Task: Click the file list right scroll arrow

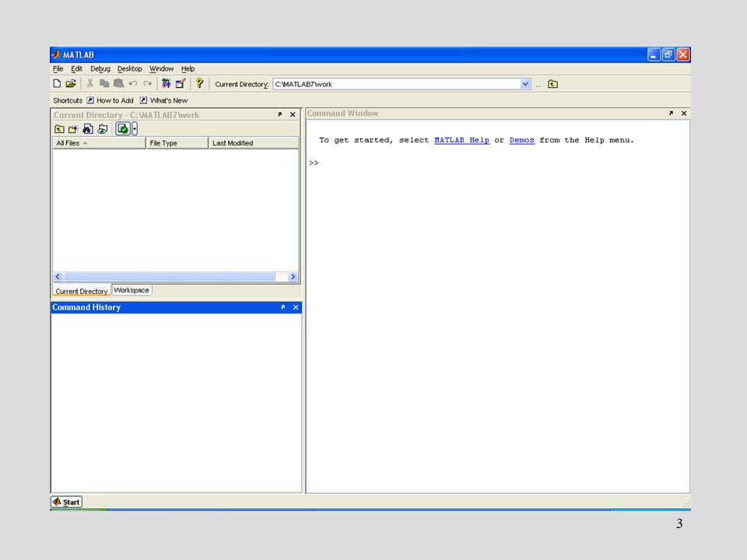Action: (x=293, y=277)
